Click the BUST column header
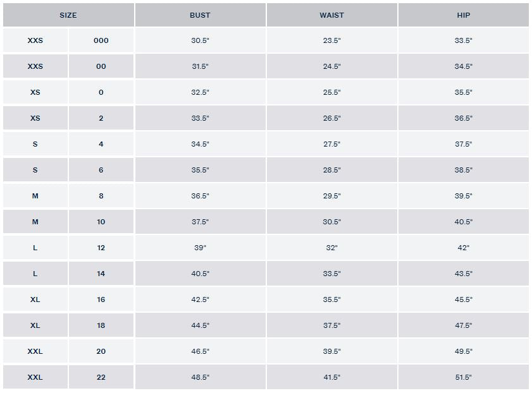 point(200,15)
